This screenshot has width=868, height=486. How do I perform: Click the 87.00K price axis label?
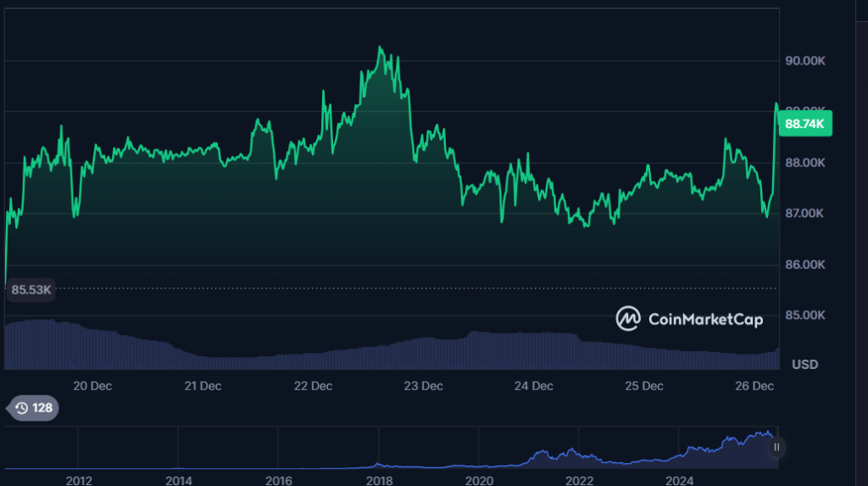tap(804, 213)
